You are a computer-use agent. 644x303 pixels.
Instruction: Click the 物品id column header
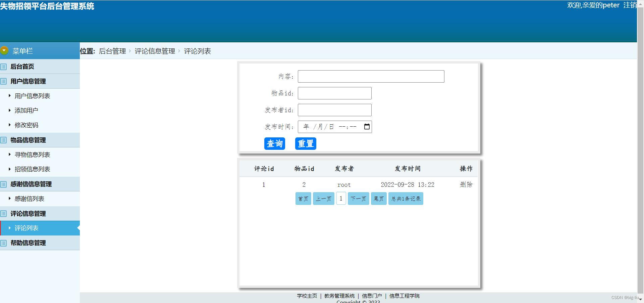[x=304, y=169]
